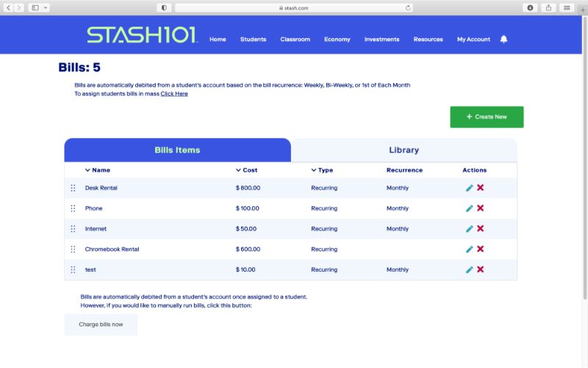Open the Resources menu item
This screenshot has height=368, width=588.
click(x=429, y=39)
